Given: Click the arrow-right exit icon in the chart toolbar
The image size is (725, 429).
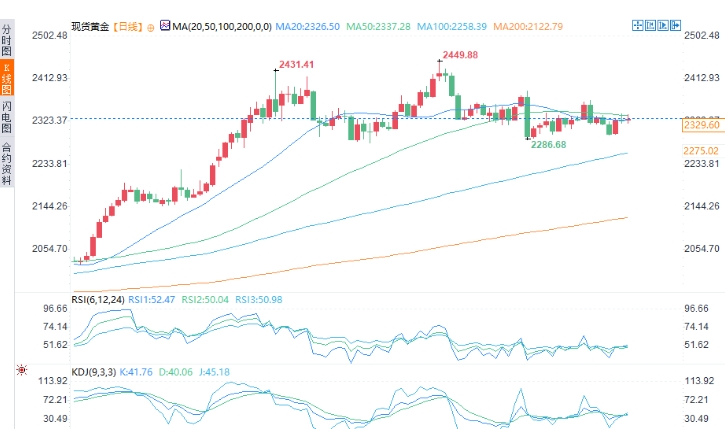Looking at the screenshot, I should tap(675, 25).
